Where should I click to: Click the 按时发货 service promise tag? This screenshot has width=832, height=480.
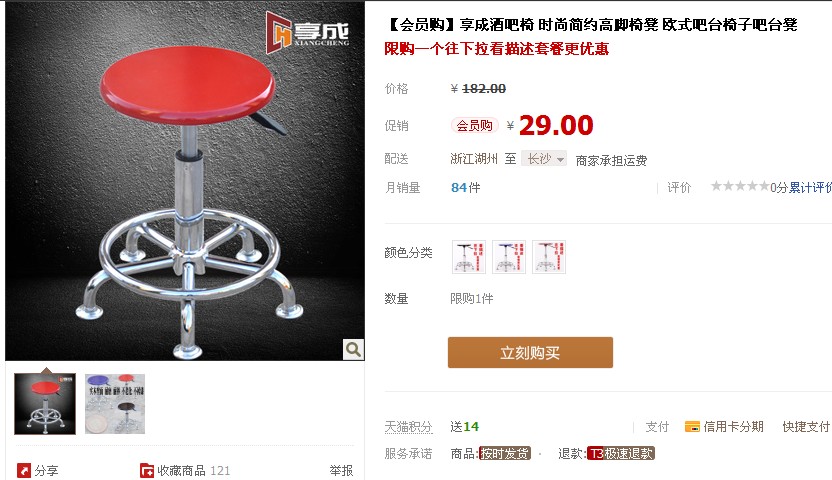505,453
